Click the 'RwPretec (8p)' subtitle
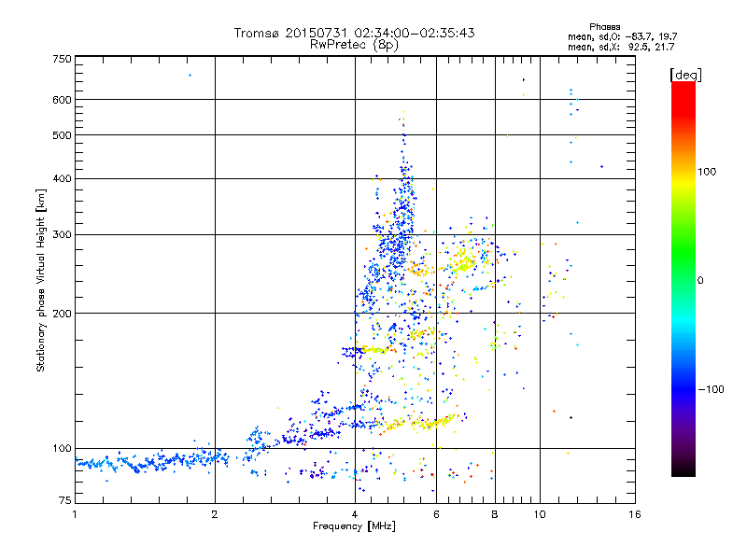This screenshot has width=747, height=560. tap(354, 45)
